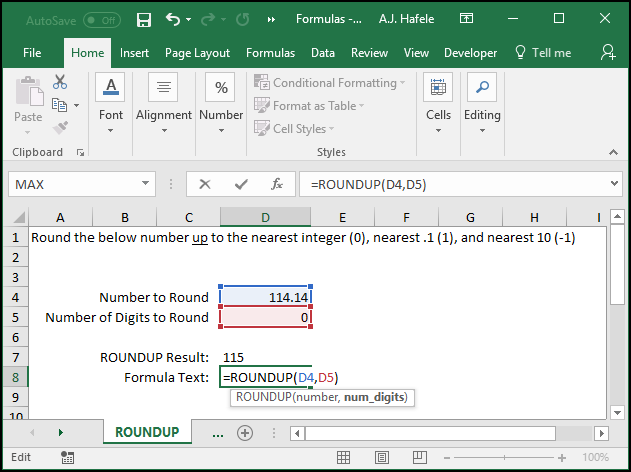
Task: Click in the formula bar text
Action: [453, 184]
